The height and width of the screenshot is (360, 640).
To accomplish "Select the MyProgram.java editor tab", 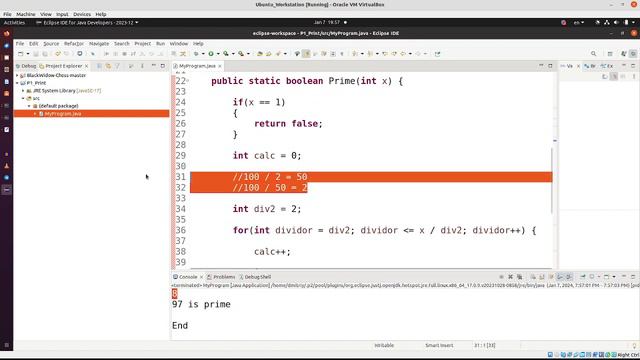I will 197,66.
